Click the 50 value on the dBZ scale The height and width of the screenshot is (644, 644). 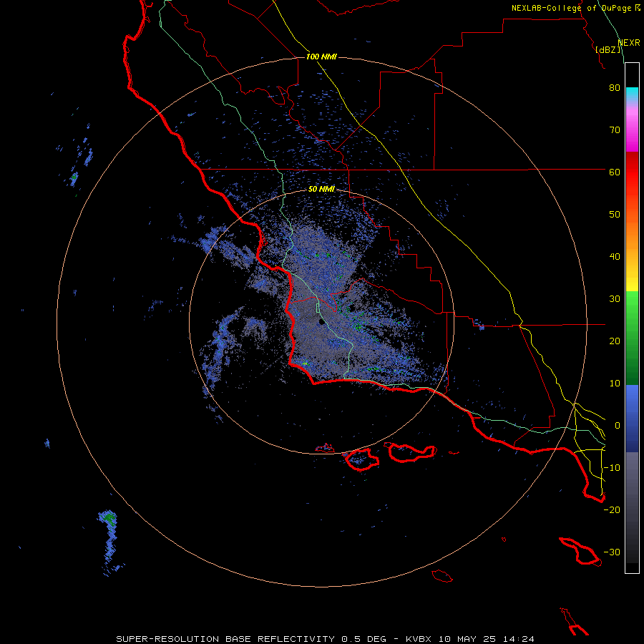[615, 215]
